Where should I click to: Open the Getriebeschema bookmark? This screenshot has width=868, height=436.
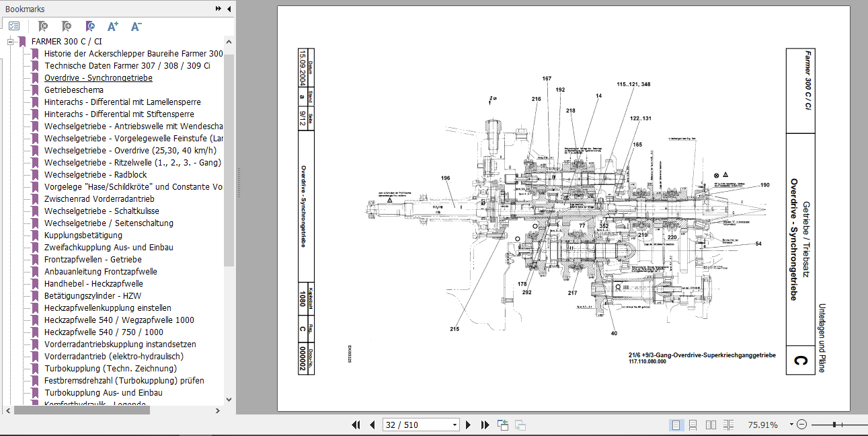coord(74,89)
